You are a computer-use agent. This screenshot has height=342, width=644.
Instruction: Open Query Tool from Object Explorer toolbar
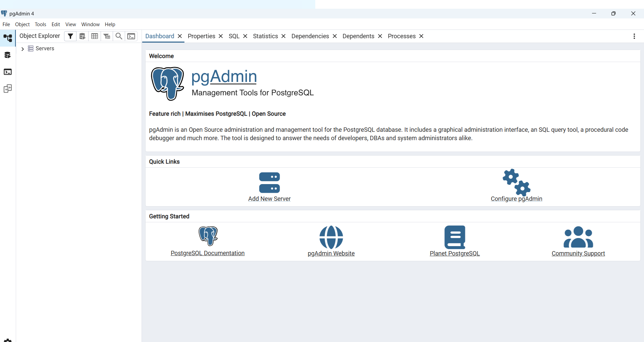point(83,36)
